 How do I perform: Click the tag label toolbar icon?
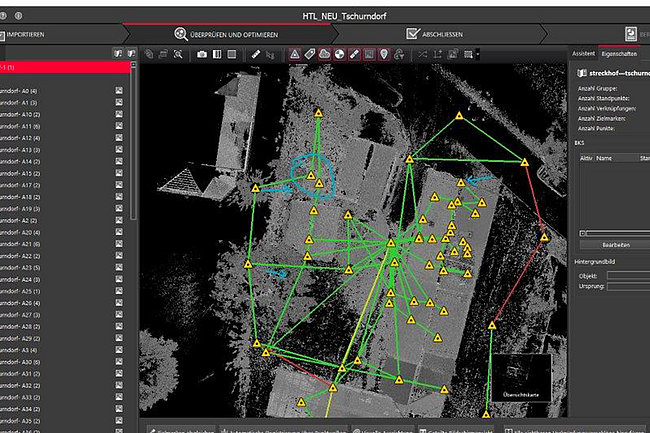coord(310,53)
